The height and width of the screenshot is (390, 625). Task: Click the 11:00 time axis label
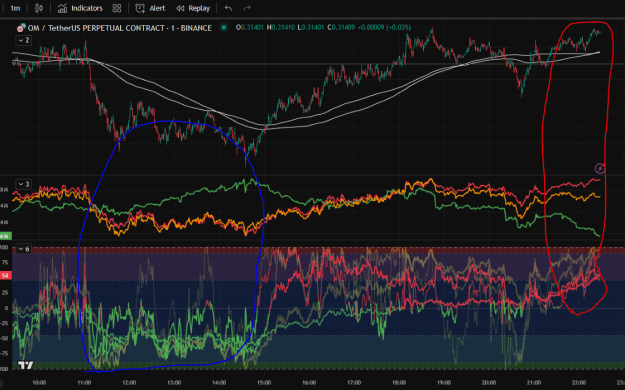pyautogui.click(x=84, y=383)
